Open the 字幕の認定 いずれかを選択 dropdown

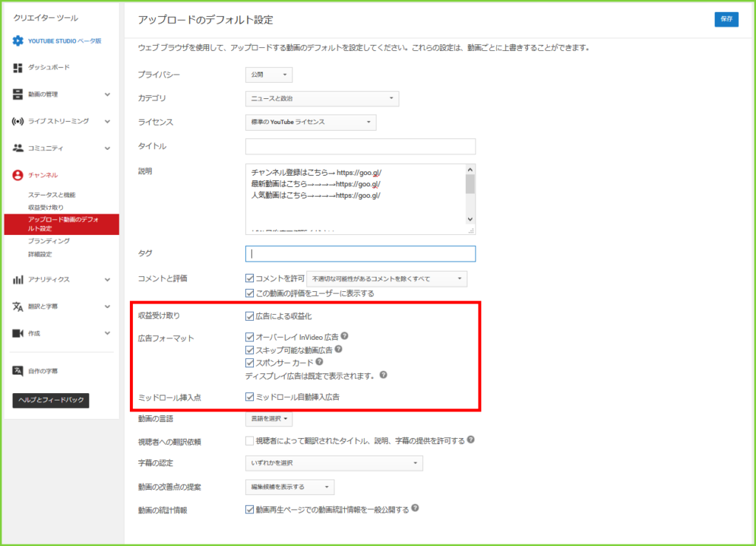tap(334, 463)
